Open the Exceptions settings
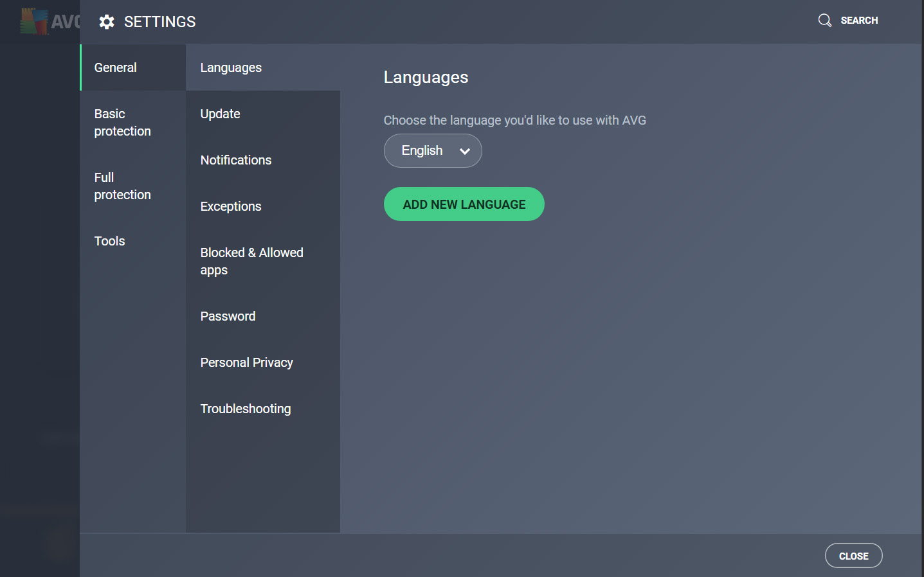This screenshot has width=924, height=577. (230, 206)
